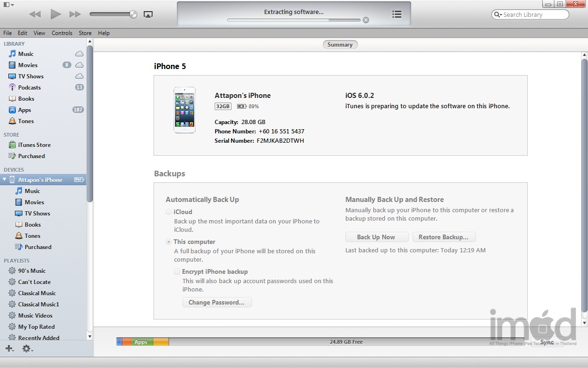588x368 pixels.
Task: Open TV Shows in the LIBRARY section
Action: [x=31, y=76]
